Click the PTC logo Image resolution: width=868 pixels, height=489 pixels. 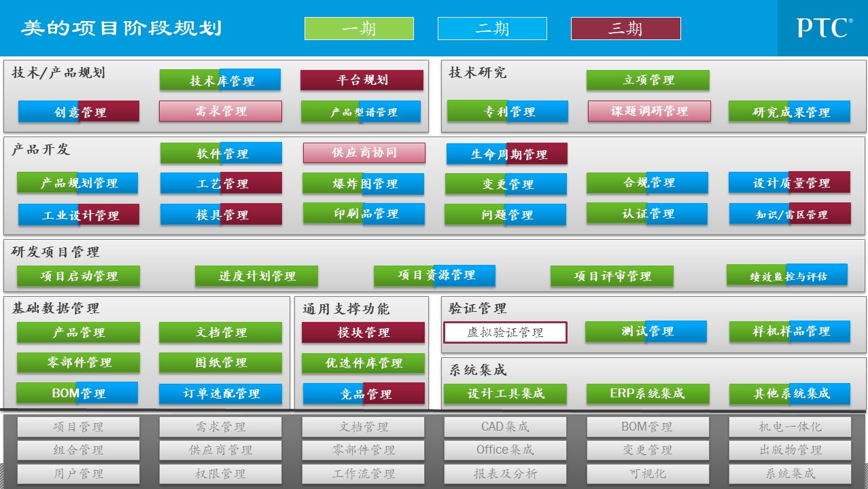pos(824,28)
